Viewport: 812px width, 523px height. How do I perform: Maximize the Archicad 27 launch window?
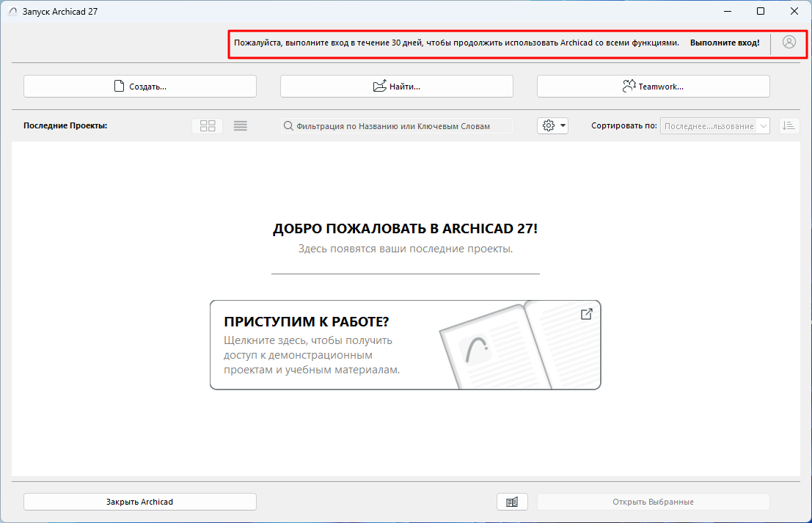click(x=761, y=12)
